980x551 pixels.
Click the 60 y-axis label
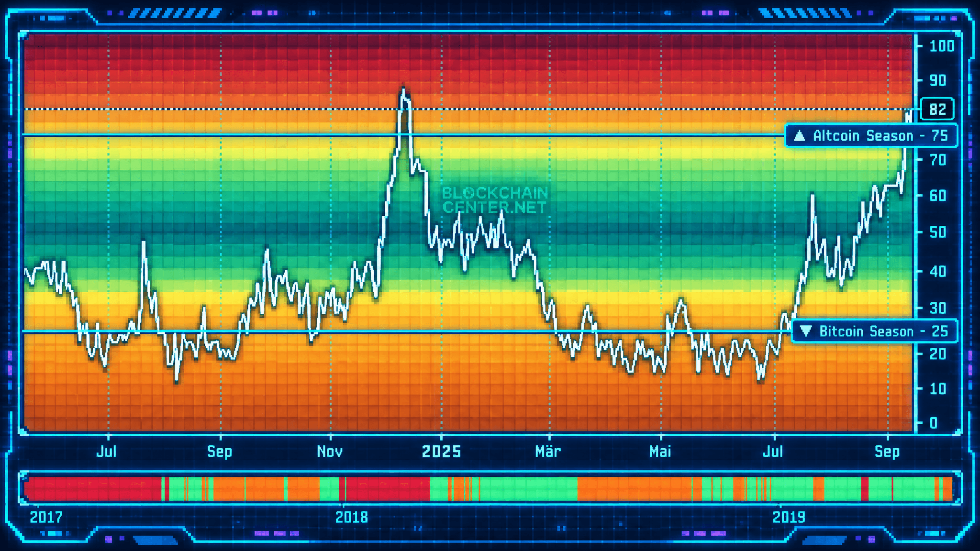tap(938, 196)
